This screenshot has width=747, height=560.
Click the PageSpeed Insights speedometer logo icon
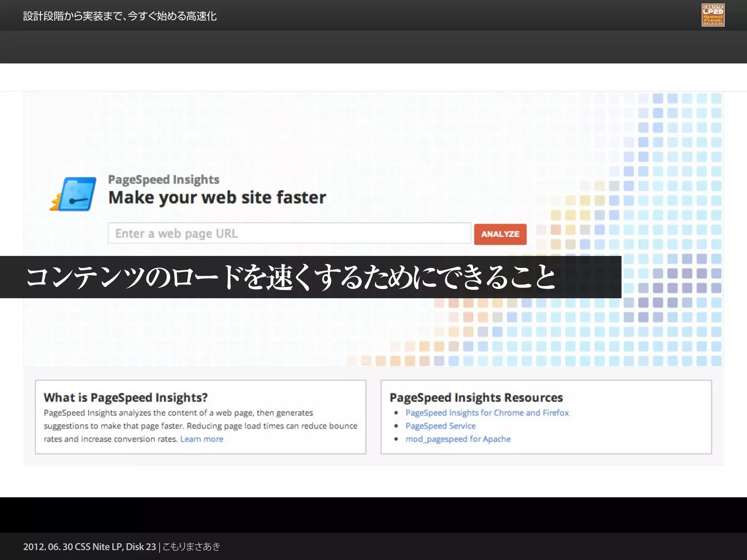coord(73,194)
